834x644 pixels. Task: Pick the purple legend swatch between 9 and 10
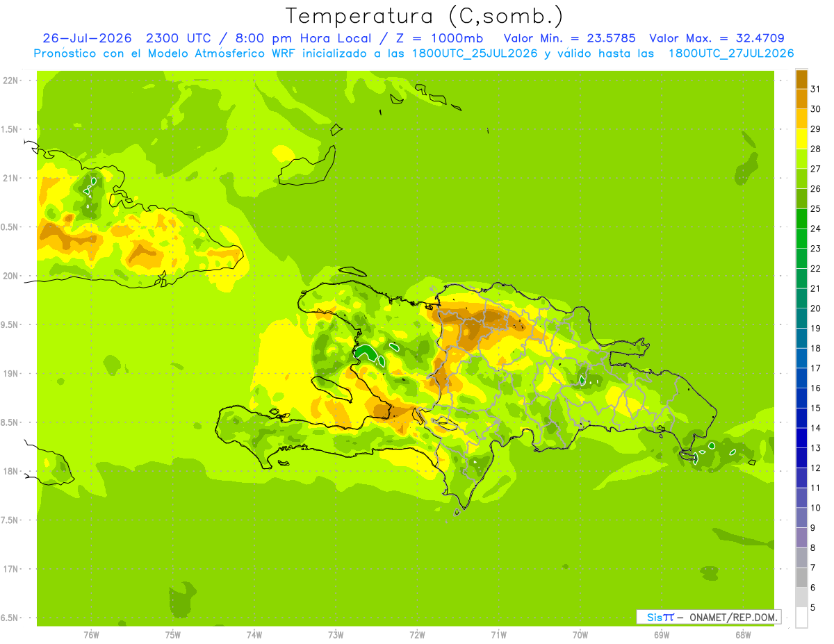pos(801,518)
